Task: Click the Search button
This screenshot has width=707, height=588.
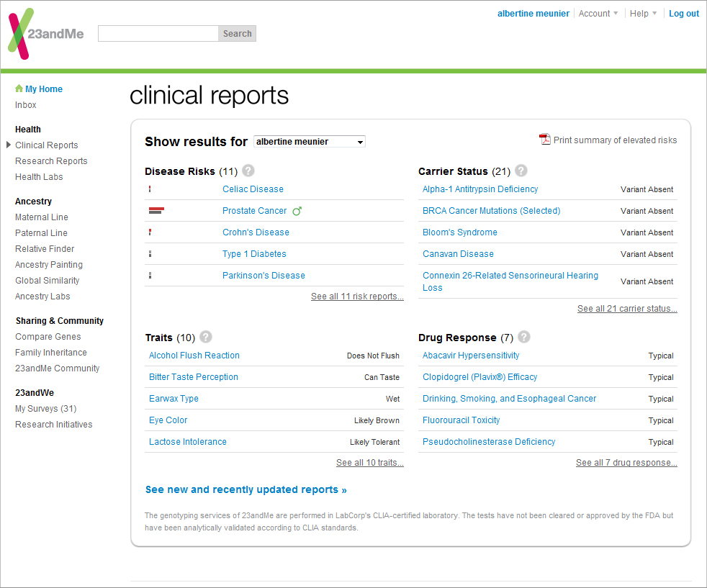Action: click(237, 33)
